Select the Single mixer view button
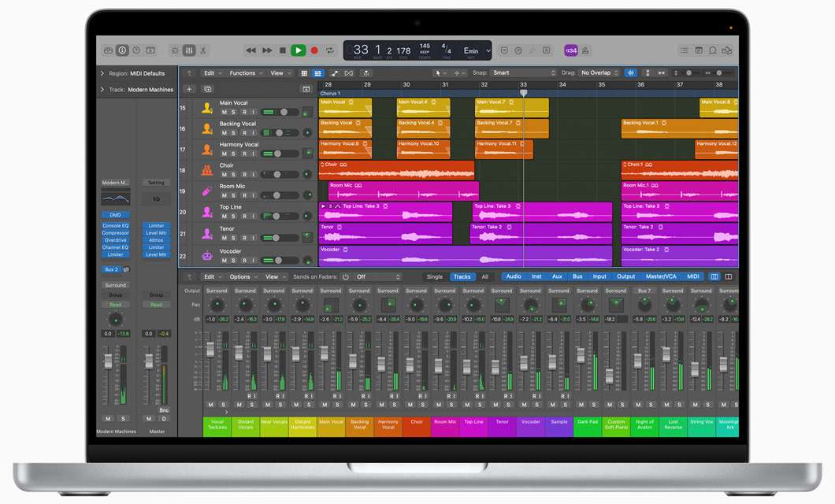Image resolution: width=835 pixels, height=504 pixels. tap(434, 277)
